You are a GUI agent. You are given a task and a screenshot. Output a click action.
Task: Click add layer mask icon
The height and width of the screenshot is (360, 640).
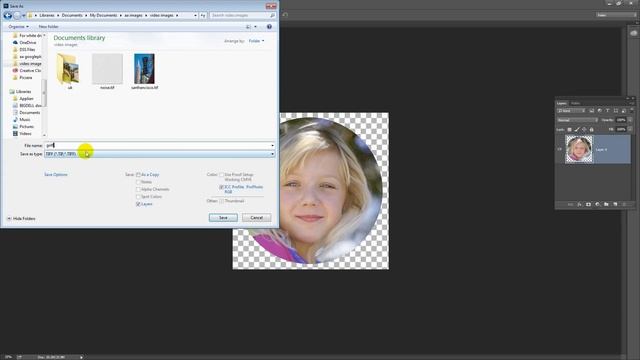click(588, 204)
